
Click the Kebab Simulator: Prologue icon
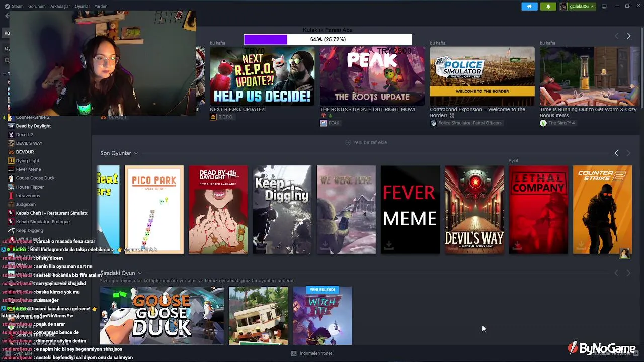[11, 222]
